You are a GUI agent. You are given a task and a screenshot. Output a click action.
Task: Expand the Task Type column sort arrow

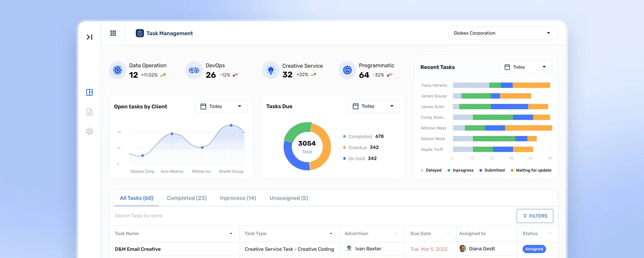pyautogui.click(x=331, y=234)
